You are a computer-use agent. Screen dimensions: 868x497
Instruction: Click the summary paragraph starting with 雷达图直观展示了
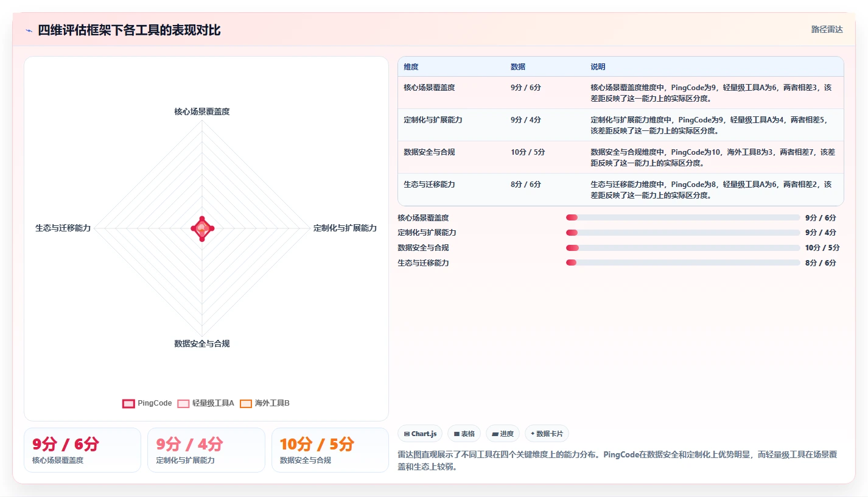[x=617, y=461]
